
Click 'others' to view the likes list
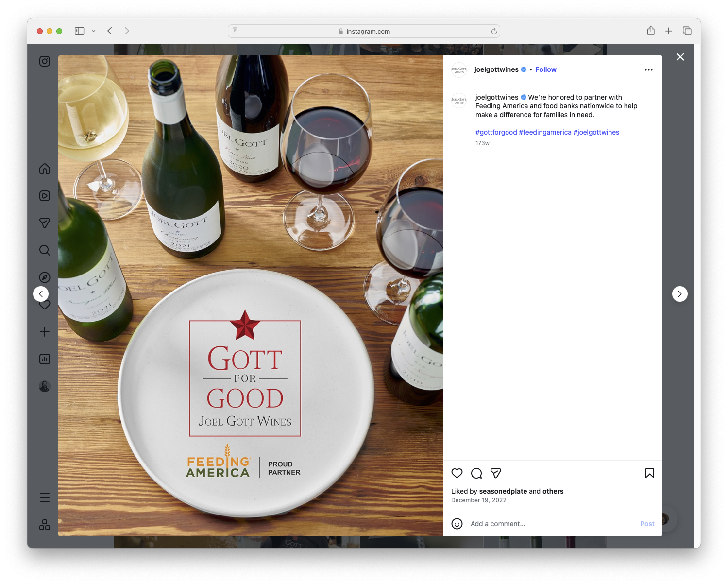553,491
